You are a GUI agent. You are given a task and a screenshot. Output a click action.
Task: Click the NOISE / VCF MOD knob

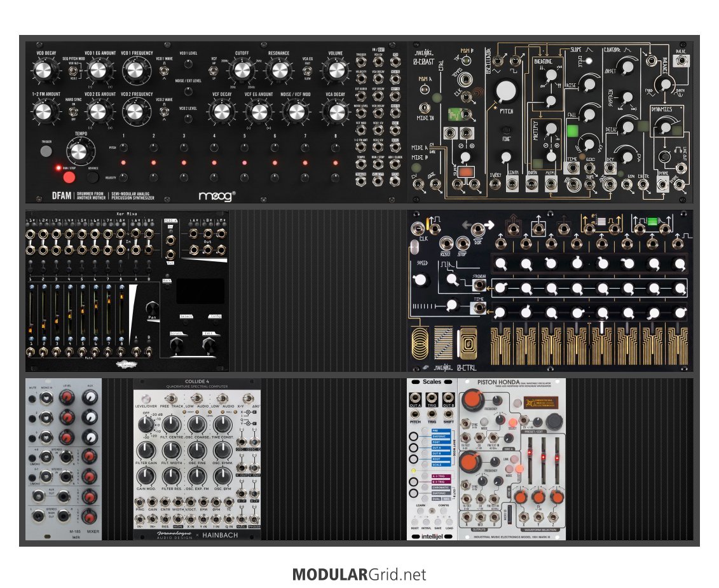point(296,112)
